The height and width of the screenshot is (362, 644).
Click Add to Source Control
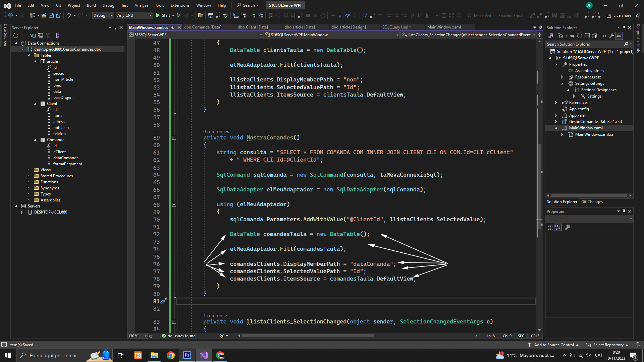(553, 345)
